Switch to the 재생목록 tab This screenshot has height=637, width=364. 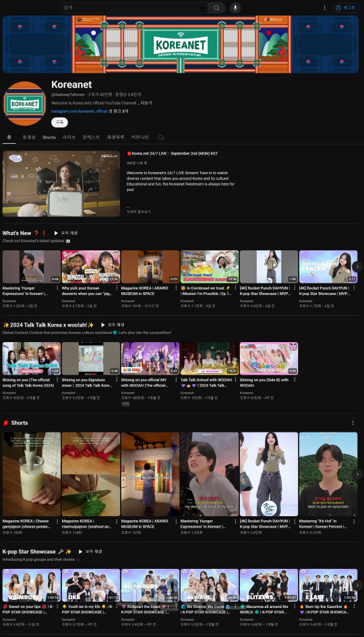[x=116, y=137]
